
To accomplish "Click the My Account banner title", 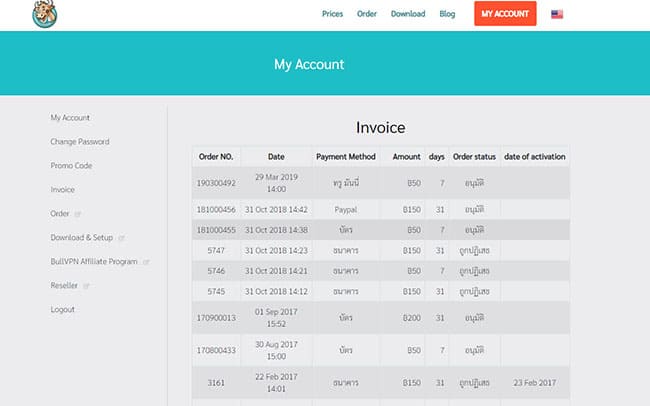I will point(309,64).
